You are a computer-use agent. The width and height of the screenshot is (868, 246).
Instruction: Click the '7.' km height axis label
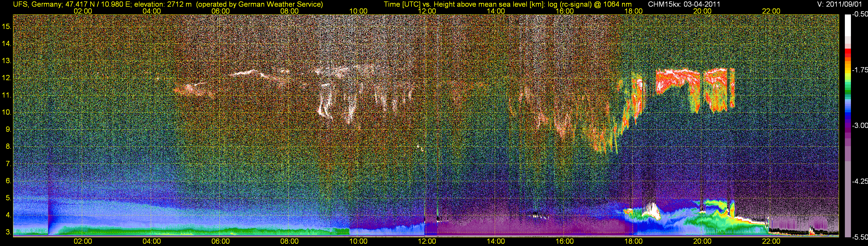point(8,164)
